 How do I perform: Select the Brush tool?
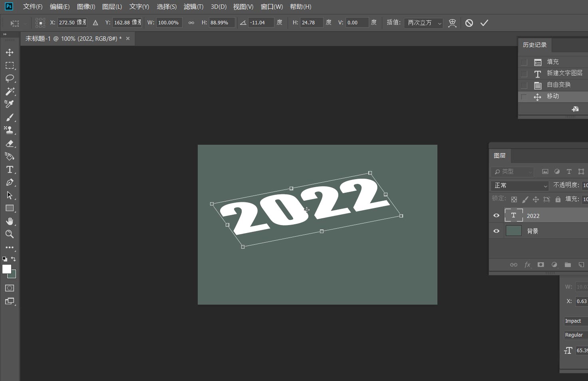pyautogui.click(x=10, y=117)
